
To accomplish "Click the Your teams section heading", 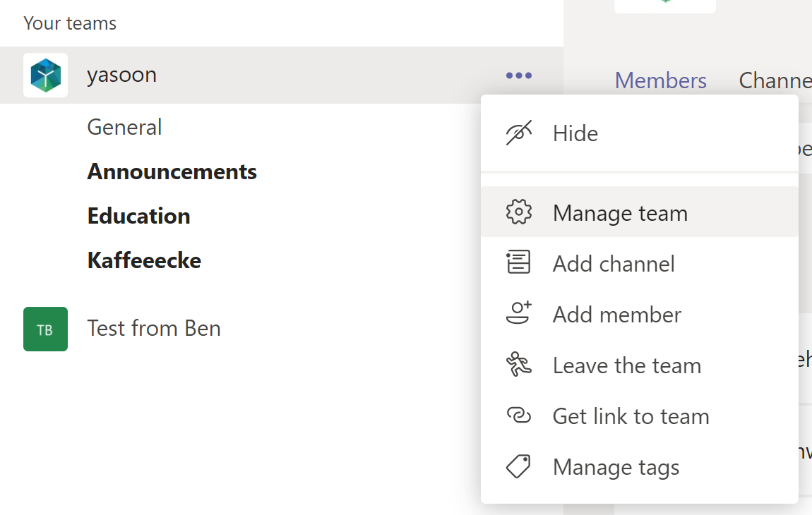I will pos(70,23).
